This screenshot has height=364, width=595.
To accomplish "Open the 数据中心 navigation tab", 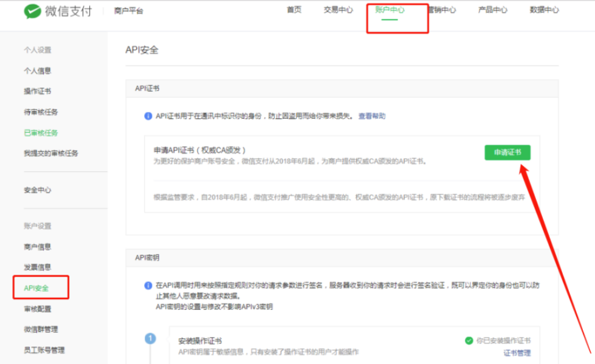I will click(544, 10).
